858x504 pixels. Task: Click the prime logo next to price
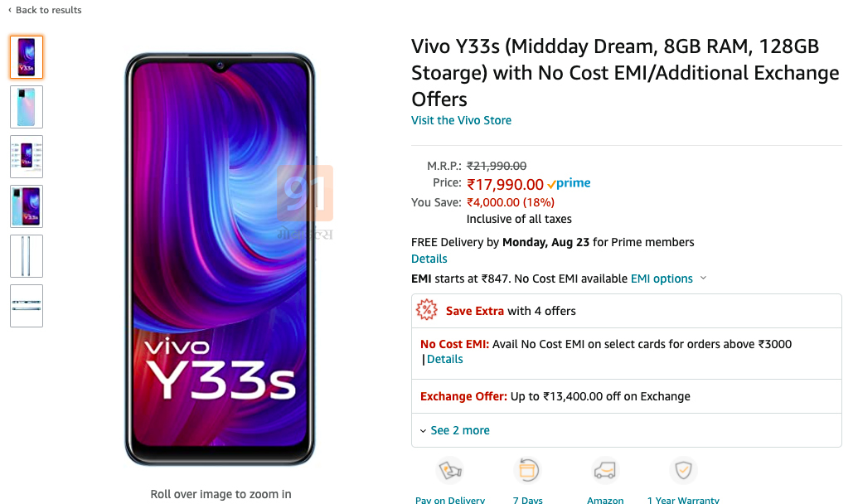569,183
